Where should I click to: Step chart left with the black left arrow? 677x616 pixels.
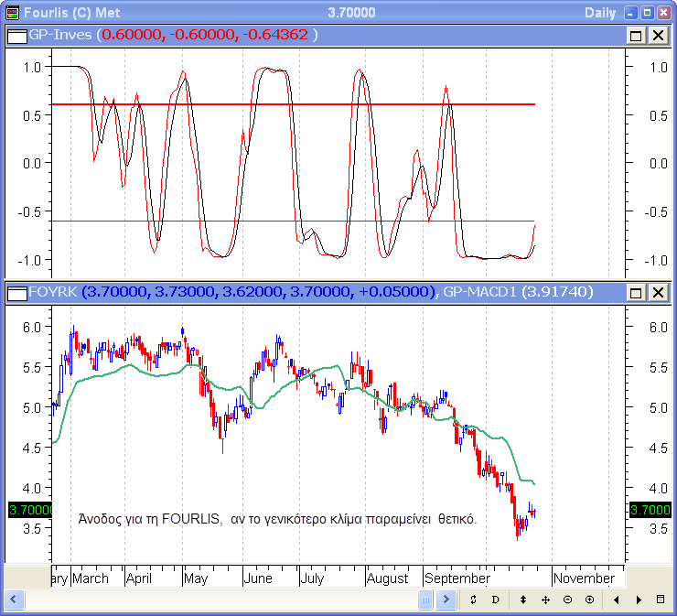tap(617, 600)
